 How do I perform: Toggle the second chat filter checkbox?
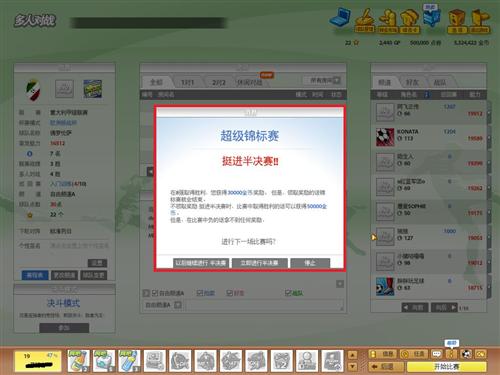(199, 293)
